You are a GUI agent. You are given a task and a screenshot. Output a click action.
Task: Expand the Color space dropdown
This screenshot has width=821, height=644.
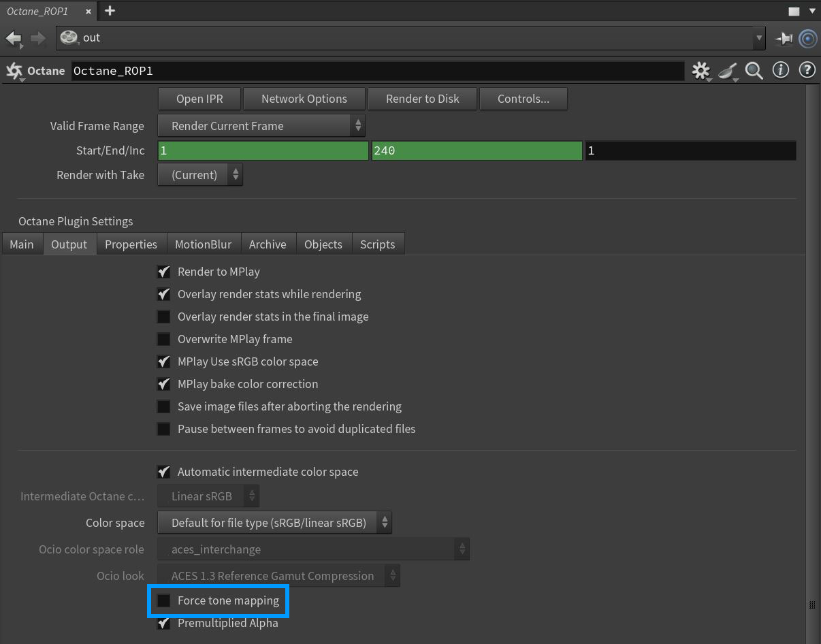tap(274, 523)
